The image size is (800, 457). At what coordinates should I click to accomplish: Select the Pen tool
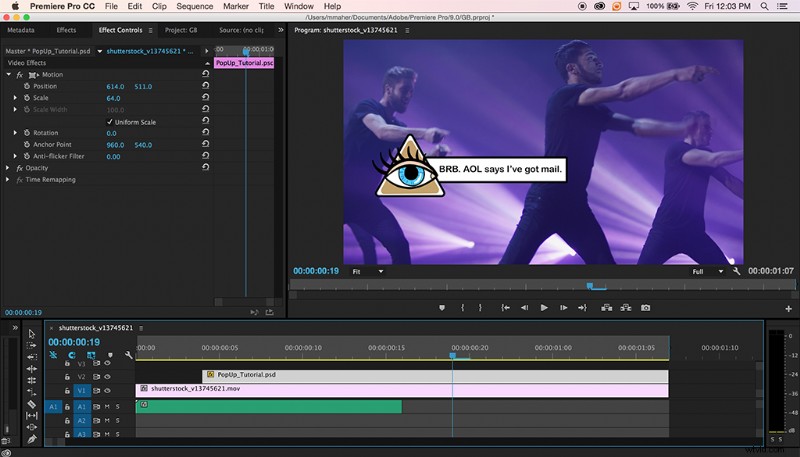pos(32,439)
